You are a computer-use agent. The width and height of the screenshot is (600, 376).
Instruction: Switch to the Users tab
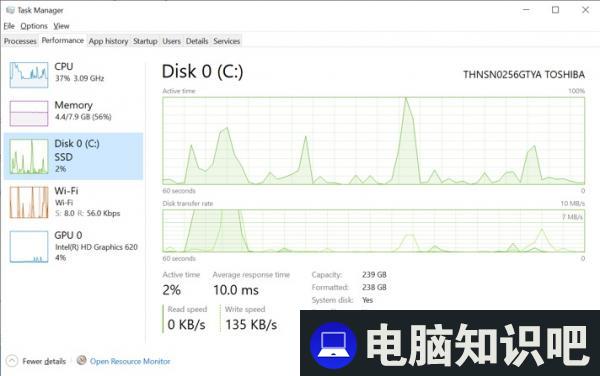[x=171, y=41]
